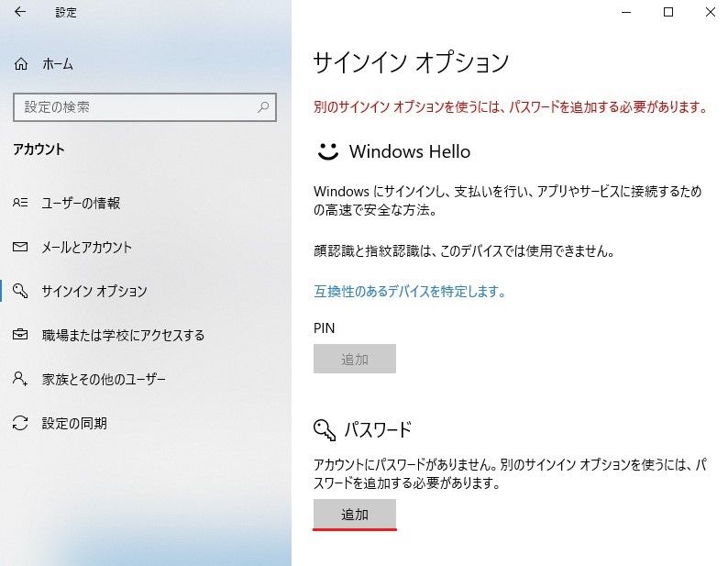Click the Home house icon
The height and width of the screenshot is (566, 728).
[21, 64]
